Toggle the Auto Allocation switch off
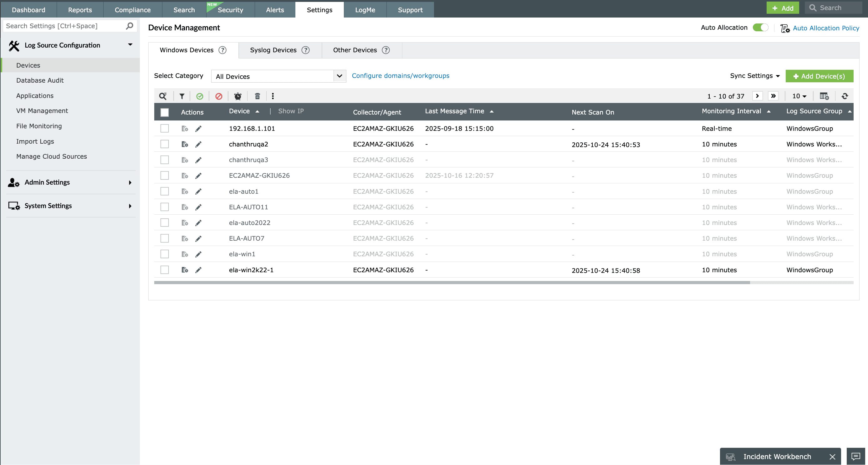Screen dimensions: 868x465 pyautogui.click(x=760, y=27)
